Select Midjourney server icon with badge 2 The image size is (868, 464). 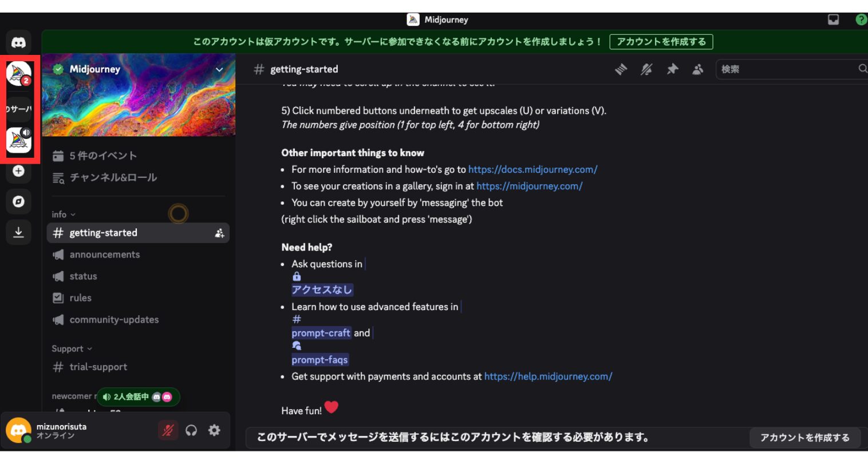pyautogui.click(x=18, y=74)
